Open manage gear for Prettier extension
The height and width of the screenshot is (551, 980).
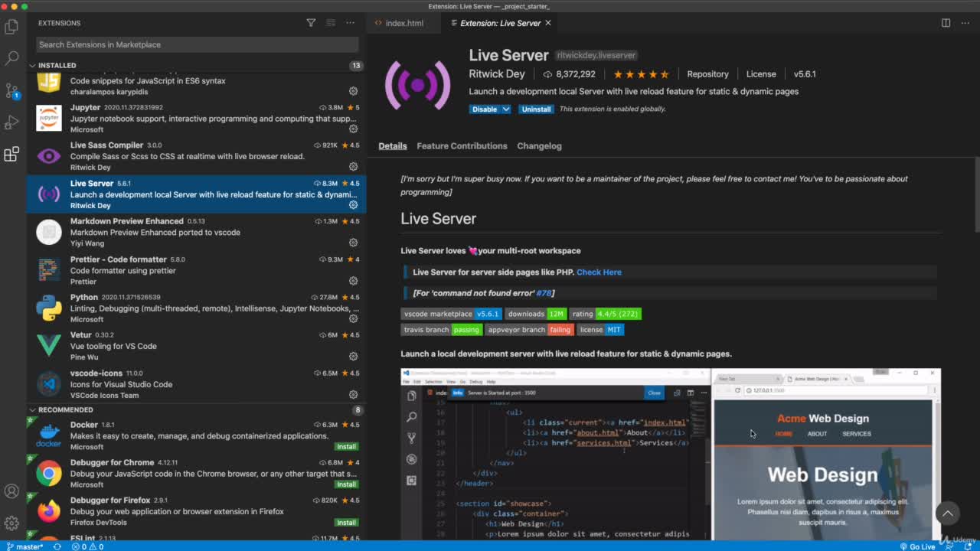[x=354, y=281]
